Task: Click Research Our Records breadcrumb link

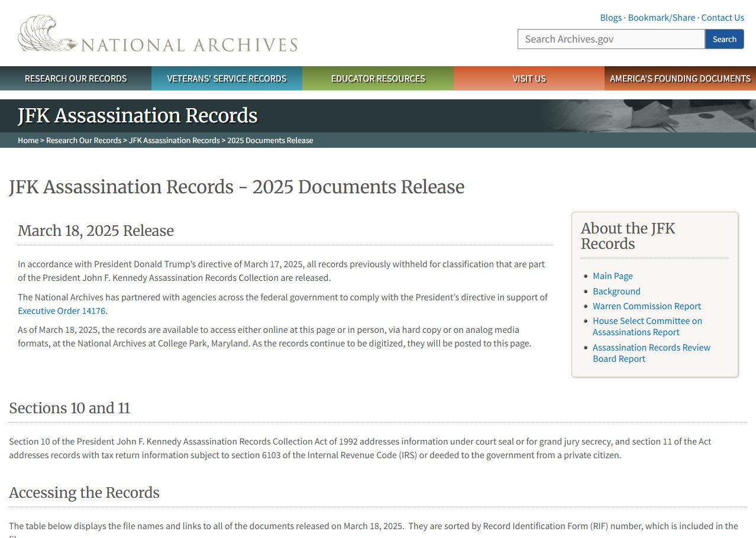Action: click(x=83, y=140)
